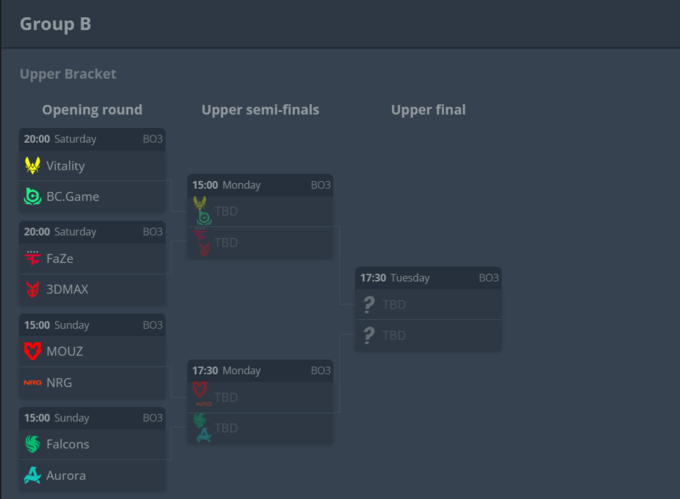Click the first TBD slot in upper final
Viewport: 680px width, 499px height.
pyautogui.click(x=394, y=304)
